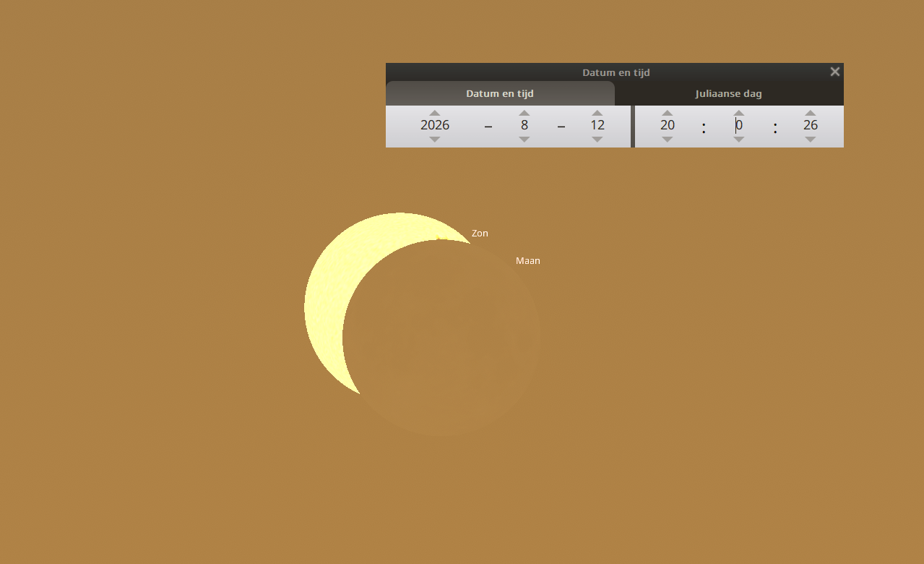Select the Datum en tijd tab
This screenshot has width=924, height=564.
(x=500, y=93)
